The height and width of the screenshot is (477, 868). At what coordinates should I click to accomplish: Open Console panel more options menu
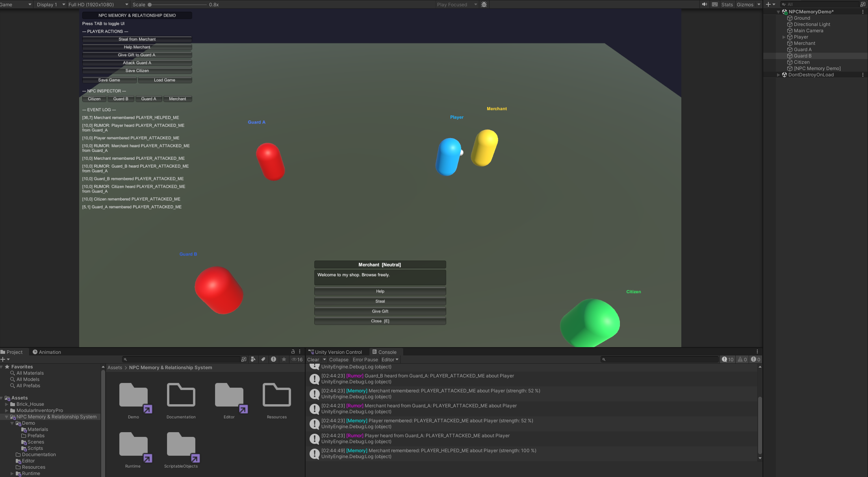(x=757, y=351)
